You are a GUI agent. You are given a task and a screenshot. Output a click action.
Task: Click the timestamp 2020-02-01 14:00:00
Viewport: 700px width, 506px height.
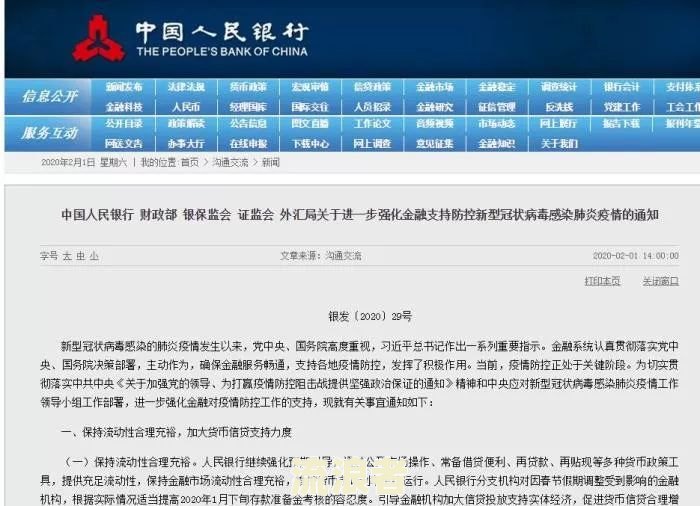tap(636, 256)
